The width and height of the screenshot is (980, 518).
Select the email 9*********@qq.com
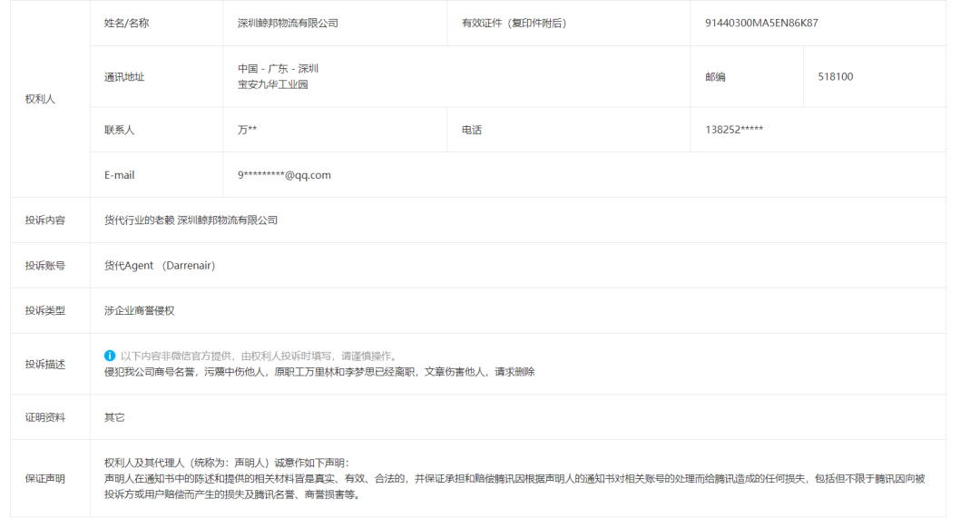click(x=284, y=175)
